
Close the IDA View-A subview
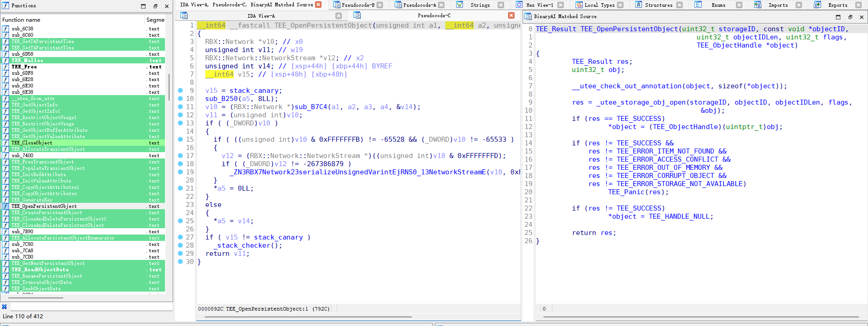(x=339, y=16)
